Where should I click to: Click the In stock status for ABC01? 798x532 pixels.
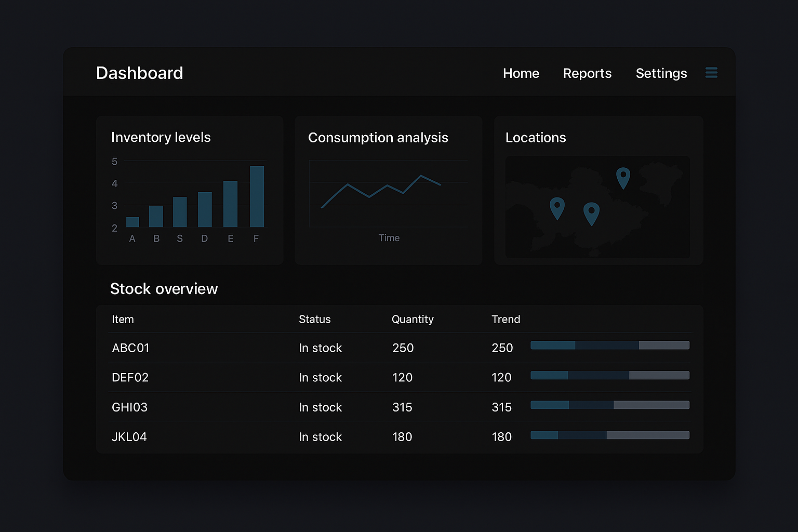point(320,348)
